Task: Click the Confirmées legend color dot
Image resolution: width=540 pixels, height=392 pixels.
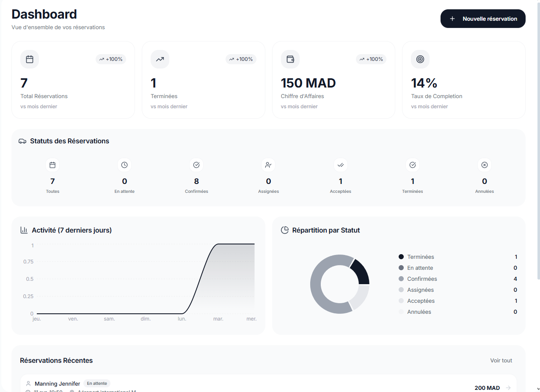Action: [401, 279]
